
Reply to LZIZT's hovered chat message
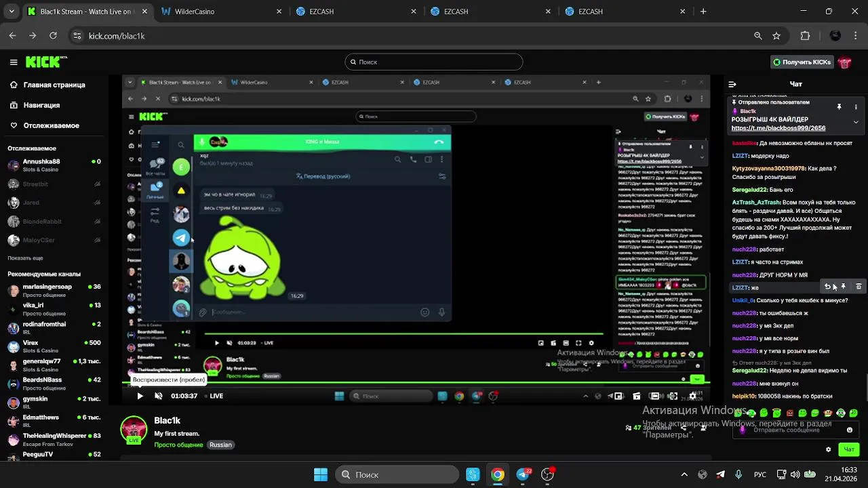[x=827, y=287]
